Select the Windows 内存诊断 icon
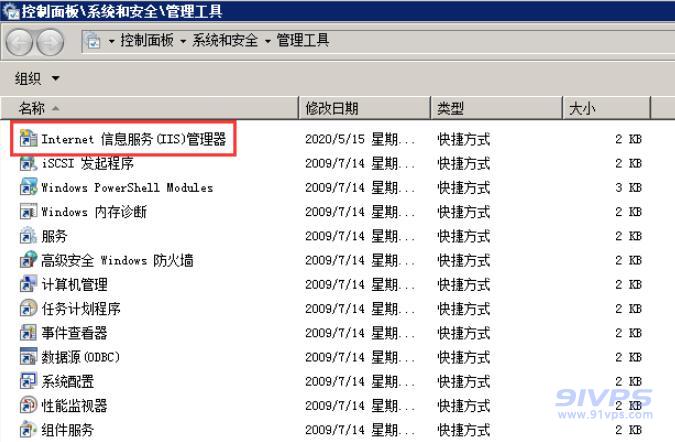Image resolution: width=675 pixels, height=442 pixels. point(28,211)
